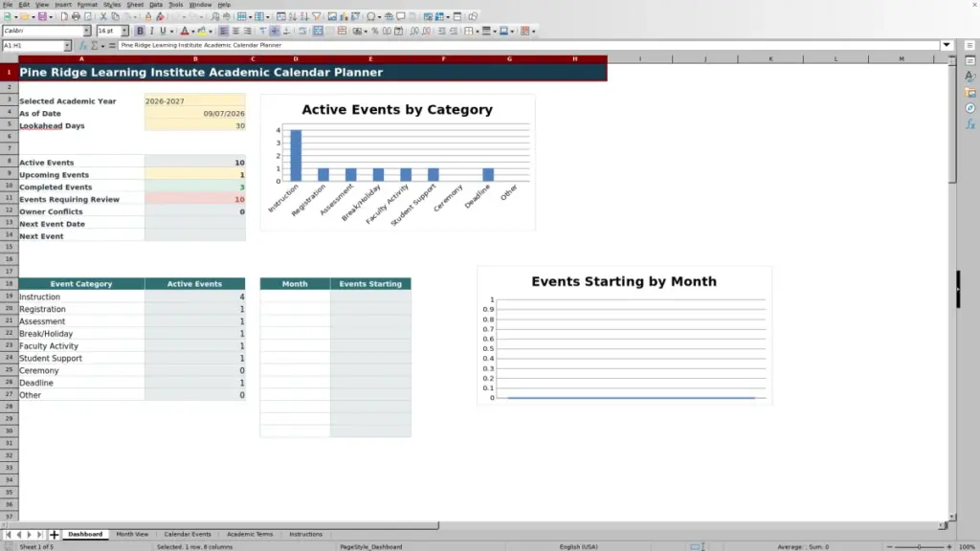The width and height of the screenshot is (980, 551).
Task: Expand the Font Size dropdown
Action: (x=123, y=31)
